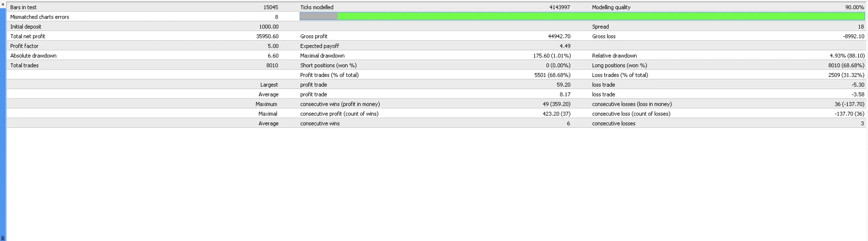The image size is (868, 241).
Task: Click the Gross profit value 44942.70
Action: click(x=559, y=36)
